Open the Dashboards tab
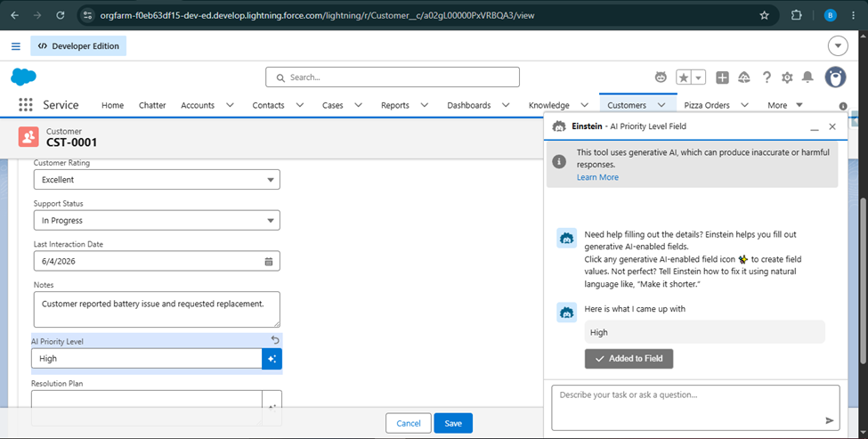868x439 pixels. 469,105
